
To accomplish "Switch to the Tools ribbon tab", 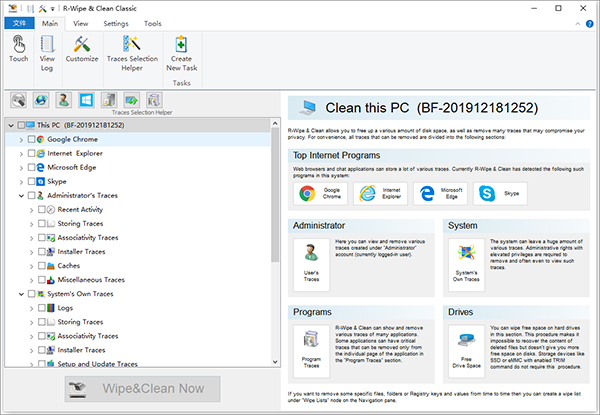I will pyautogui.click(x=153, y=23).
